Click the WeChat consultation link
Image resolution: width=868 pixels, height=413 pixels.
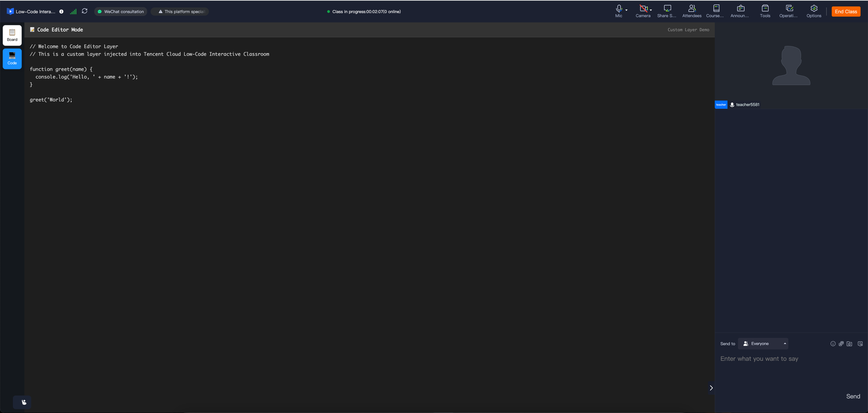coord(121,11)
